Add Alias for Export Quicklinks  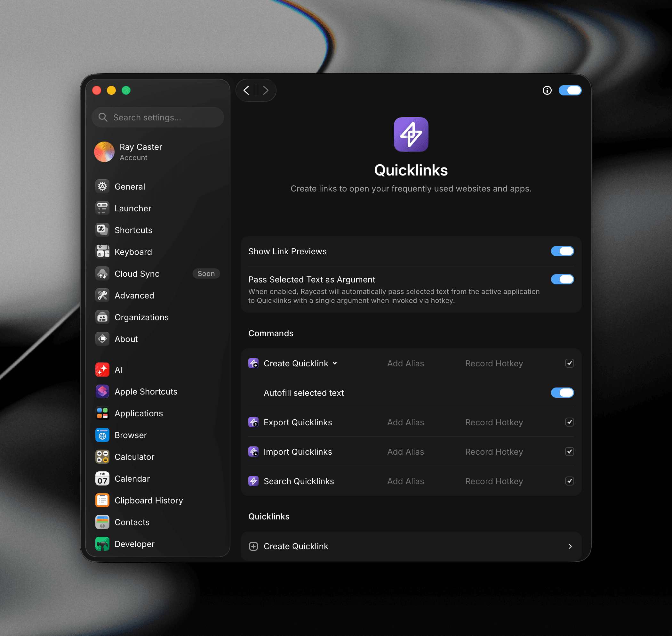405,422
